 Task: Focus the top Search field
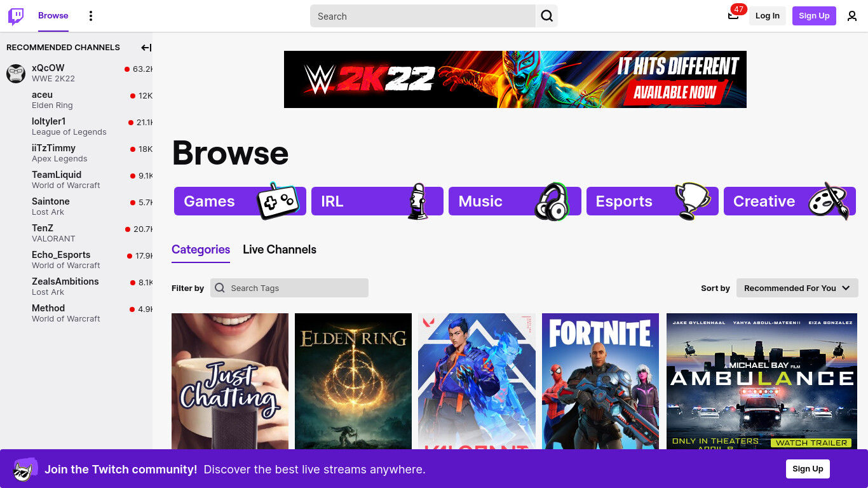423,16
